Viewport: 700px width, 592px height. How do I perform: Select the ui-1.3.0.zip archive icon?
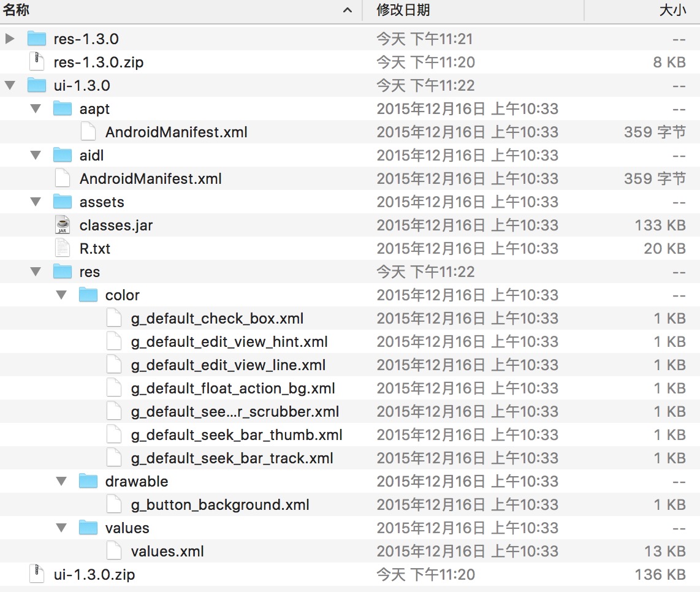(x=37, y=574)
